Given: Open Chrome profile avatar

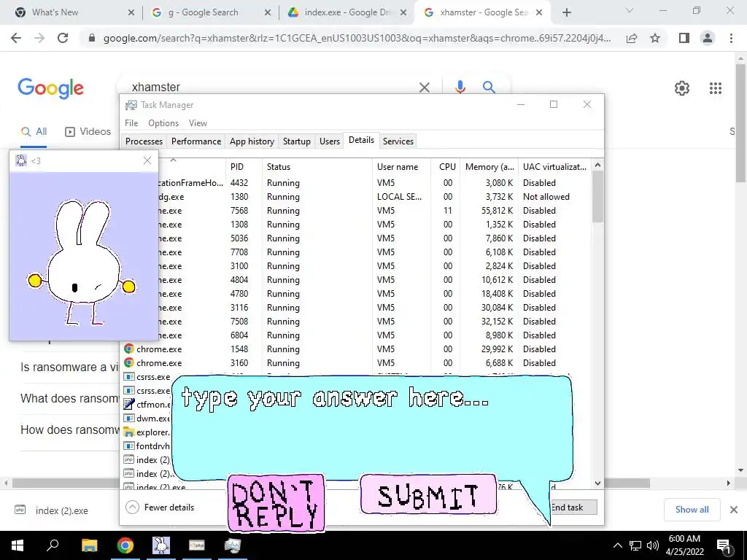Looking at the screenshot, I should pos(708,38).
